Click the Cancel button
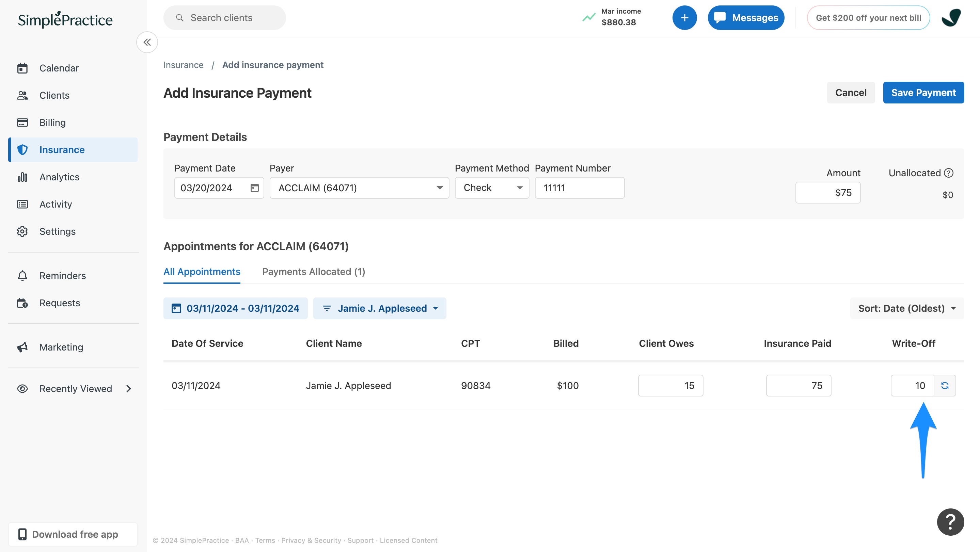Image resolution: width=980 pixels, height=552 pixels. 851,93
